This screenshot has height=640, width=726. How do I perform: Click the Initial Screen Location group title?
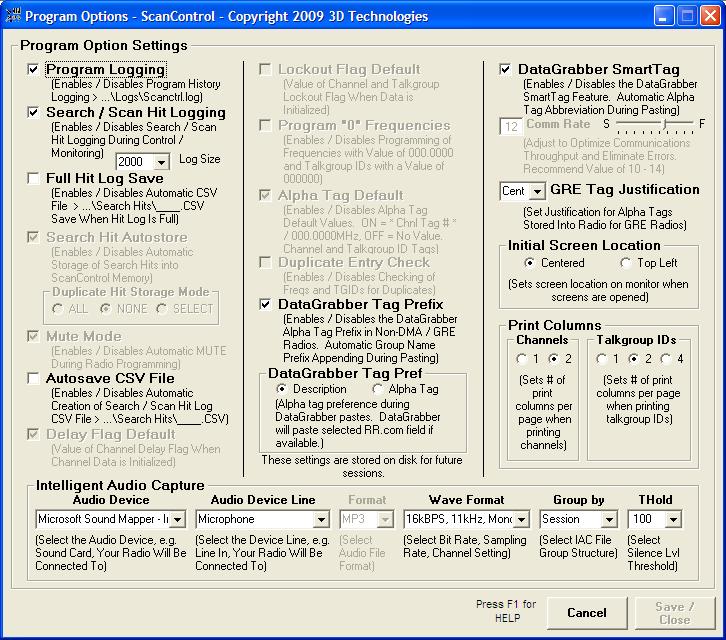584,245
